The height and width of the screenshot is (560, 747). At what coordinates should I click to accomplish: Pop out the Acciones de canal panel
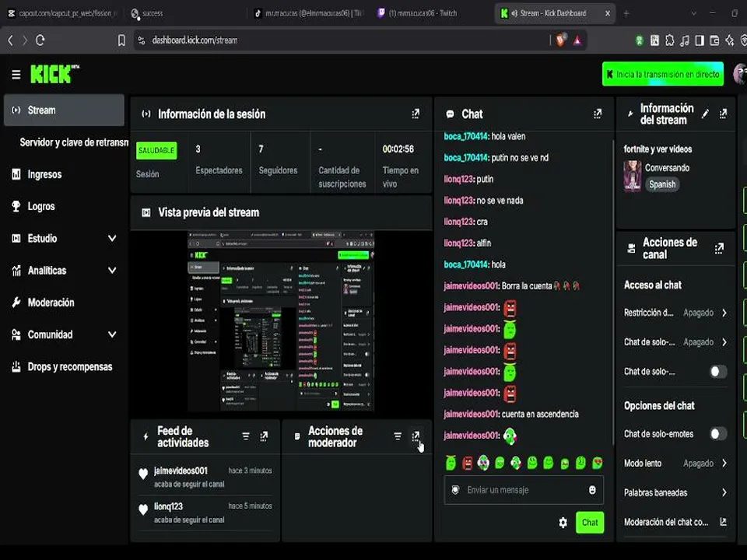[719, 248]
